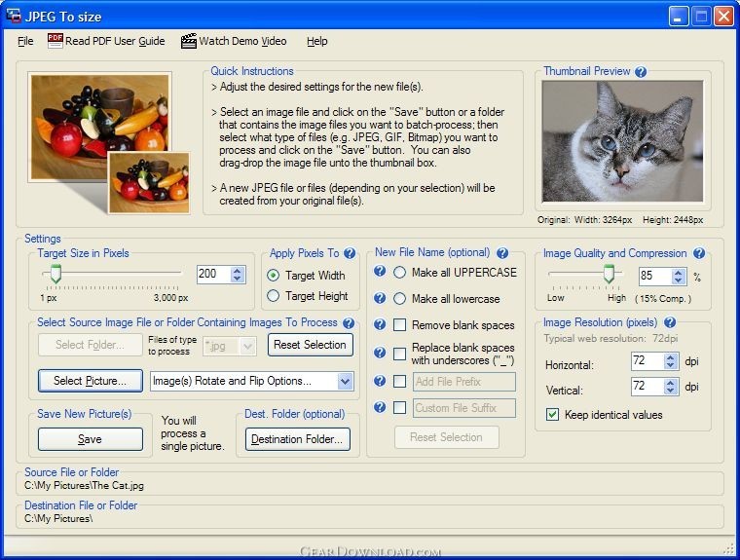Viewport: 740px width, 560px height.
Task: Click help icon beside Custom File Suffix
Action: (x=380, y=407)
